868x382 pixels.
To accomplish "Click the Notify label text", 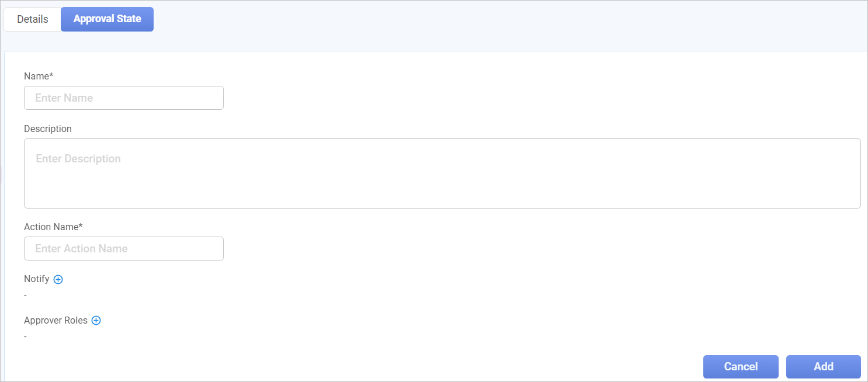I will (x=37, y=279).
